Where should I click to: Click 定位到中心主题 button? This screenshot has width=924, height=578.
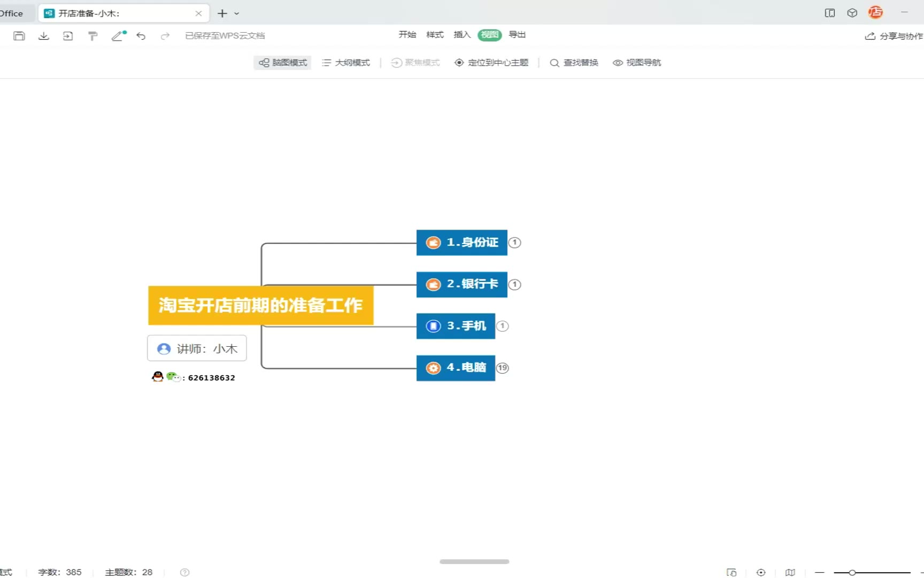coord(491,63)
